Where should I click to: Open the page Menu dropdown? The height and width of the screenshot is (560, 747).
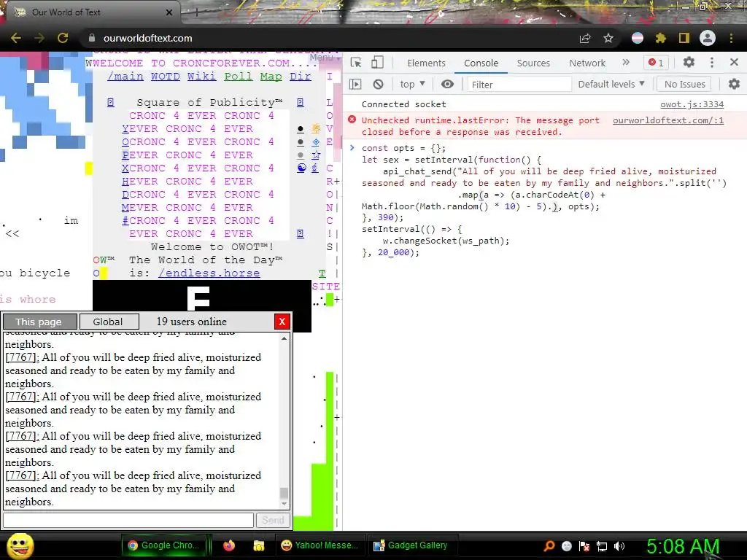coord(325,57)
